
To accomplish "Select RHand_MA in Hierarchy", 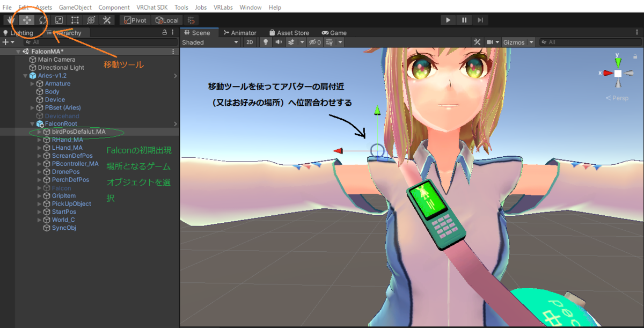I will [x=68, y=140].
